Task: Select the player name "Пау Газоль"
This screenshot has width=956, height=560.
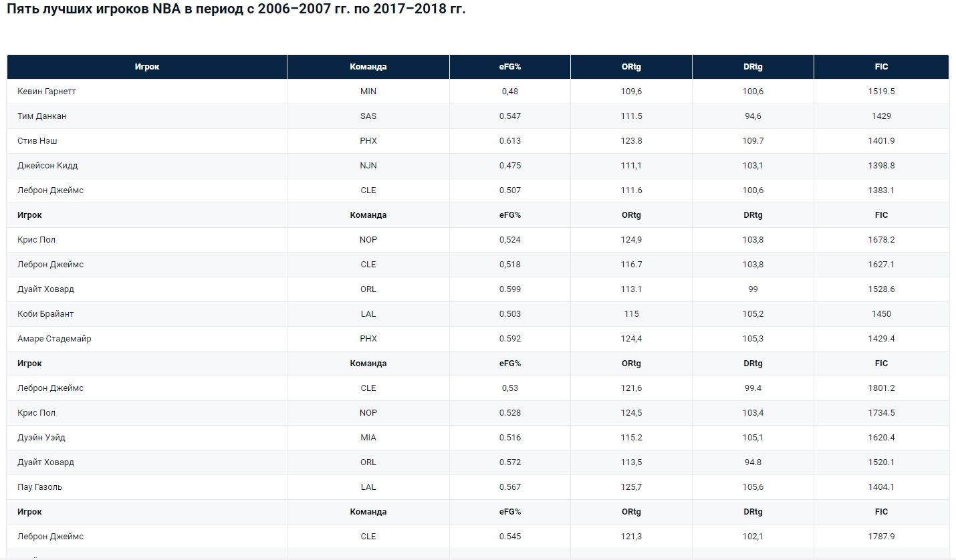Action: 39,487
